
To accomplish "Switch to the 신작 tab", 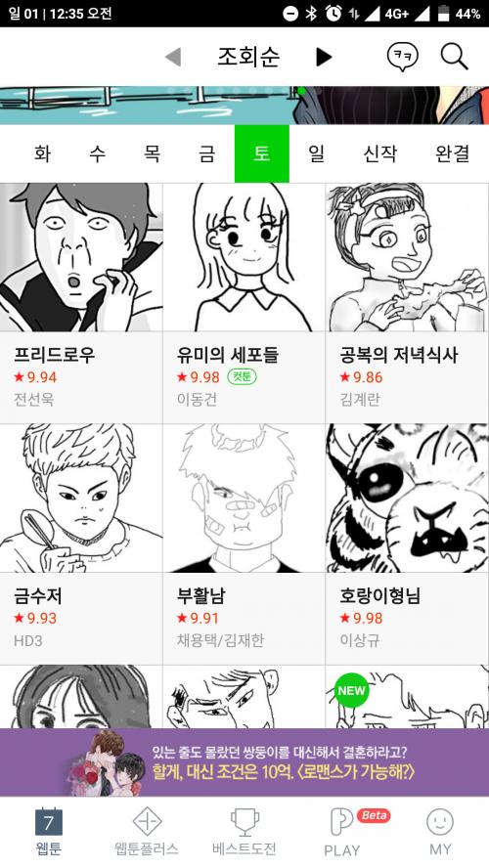I will pos(379,153).
